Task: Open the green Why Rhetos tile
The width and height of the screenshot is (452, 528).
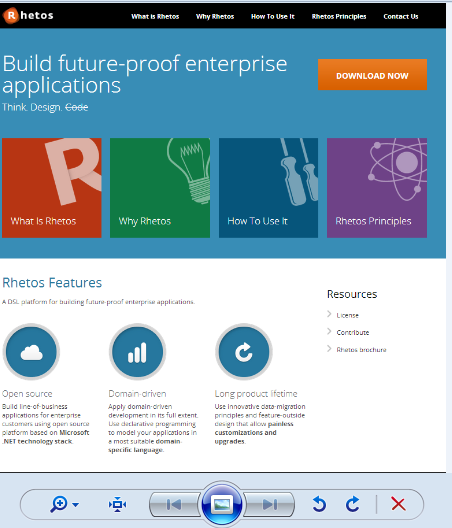Action: click(x=160, y=188)
